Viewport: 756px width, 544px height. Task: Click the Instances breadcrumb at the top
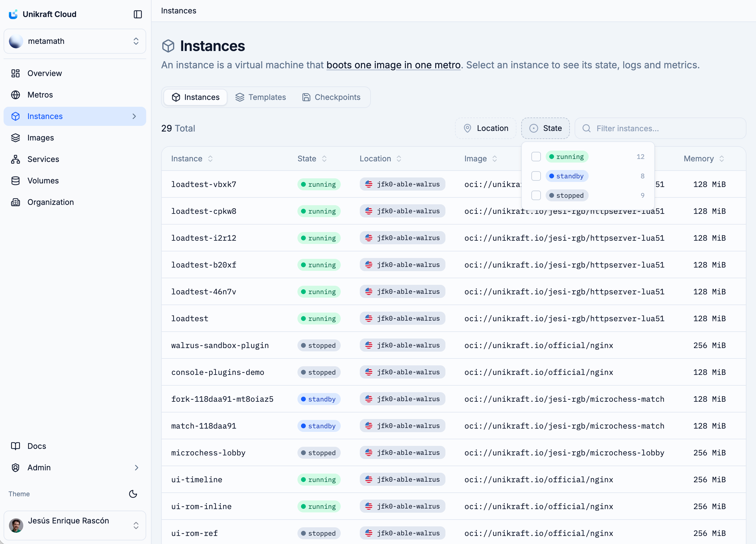179,11
